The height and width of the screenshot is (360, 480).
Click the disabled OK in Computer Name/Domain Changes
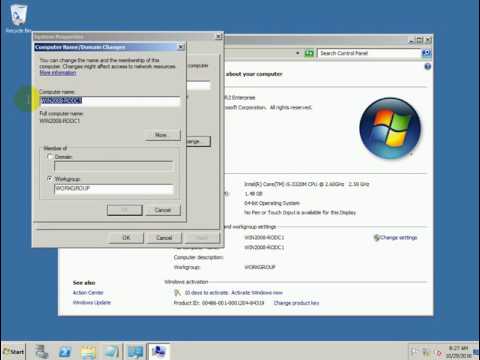[125, 210]
